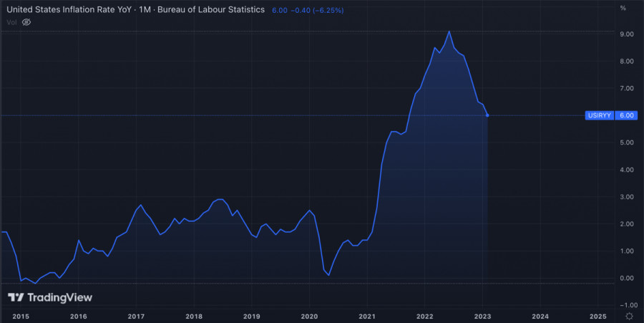Click the 2024 label on the time axis
644x323 pixels.
tap(540, 317)
